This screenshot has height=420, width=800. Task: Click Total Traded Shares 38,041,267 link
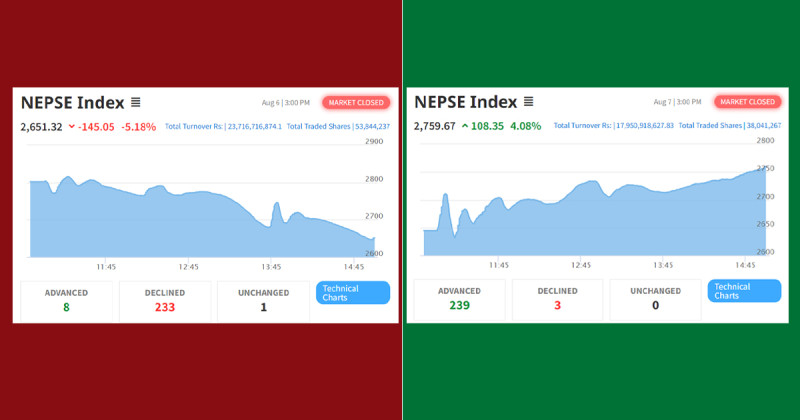pyautogui.click(x=731, y=127)
